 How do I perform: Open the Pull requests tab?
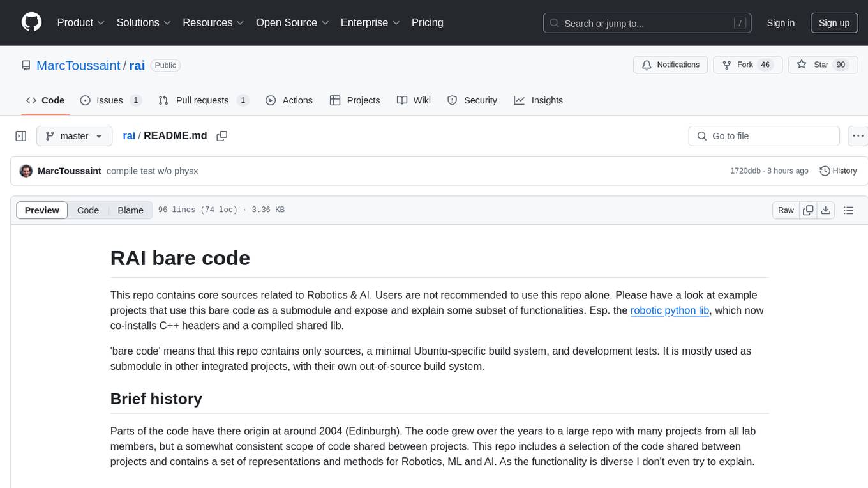click(x=204, y=100)
